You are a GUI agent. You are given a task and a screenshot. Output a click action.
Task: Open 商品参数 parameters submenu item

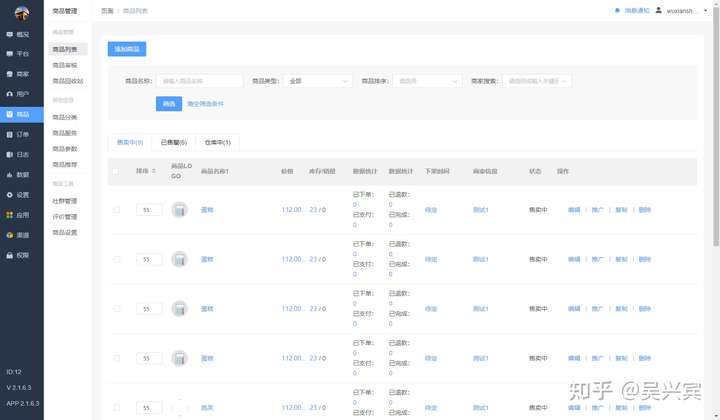pos(65,149)
